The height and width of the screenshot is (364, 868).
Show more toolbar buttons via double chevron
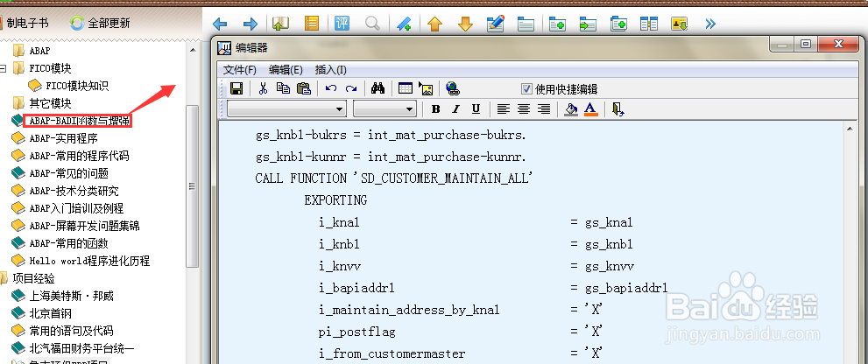711,24
